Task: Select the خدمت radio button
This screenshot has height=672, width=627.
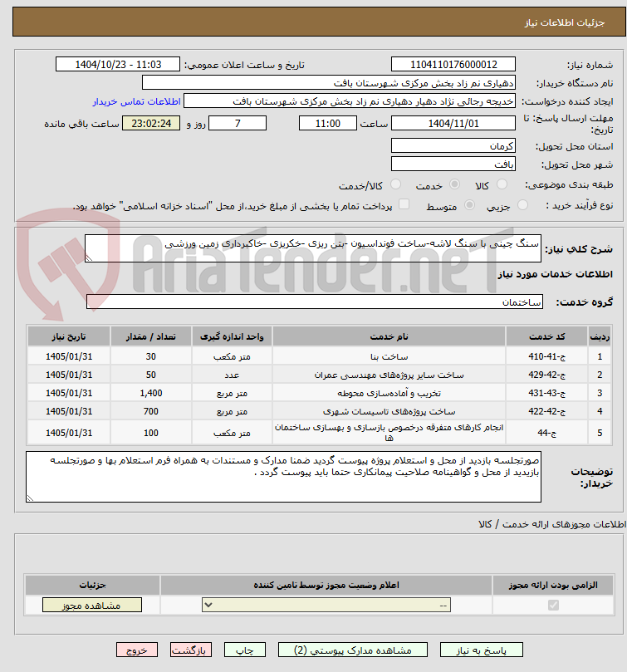Action: (x=455, y=184)
